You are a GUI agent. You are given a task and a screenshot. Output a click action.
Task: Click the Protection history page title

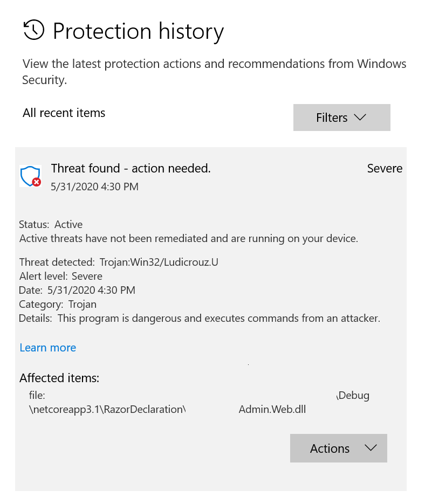pos(138,31)
